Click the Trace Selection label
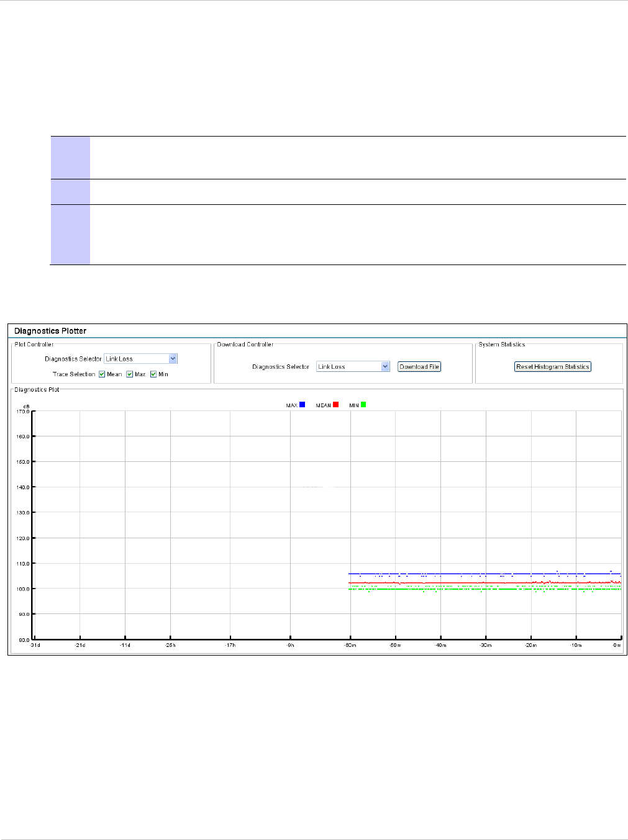628x840 pixels. [x=74, y=374]
